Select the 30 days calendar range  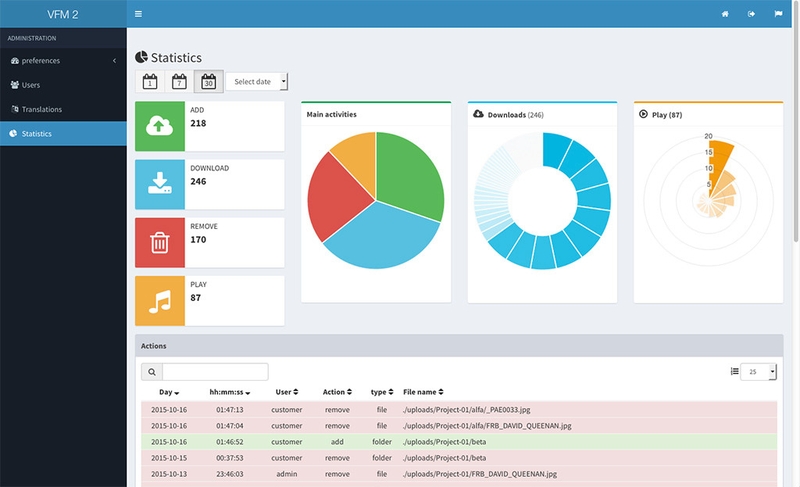pos(209,82)
